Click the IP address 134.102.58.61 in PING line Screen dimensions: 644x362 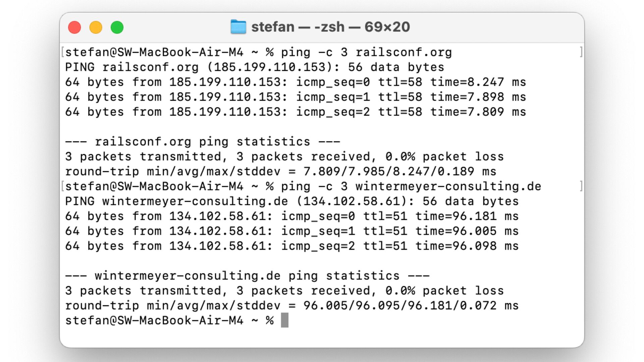[352, 201]
